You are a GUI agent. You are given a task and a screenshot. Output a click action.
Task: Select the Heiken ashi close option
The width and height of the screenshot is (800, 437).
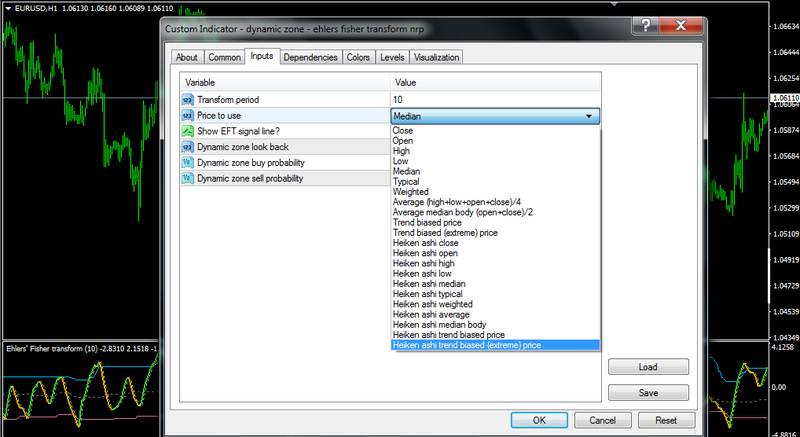point(495,243)
